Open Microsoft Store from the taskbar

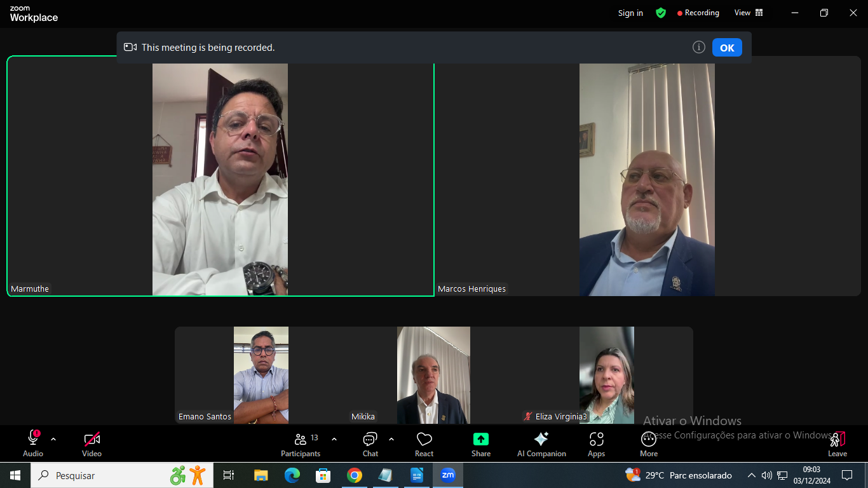coord(323,475)
